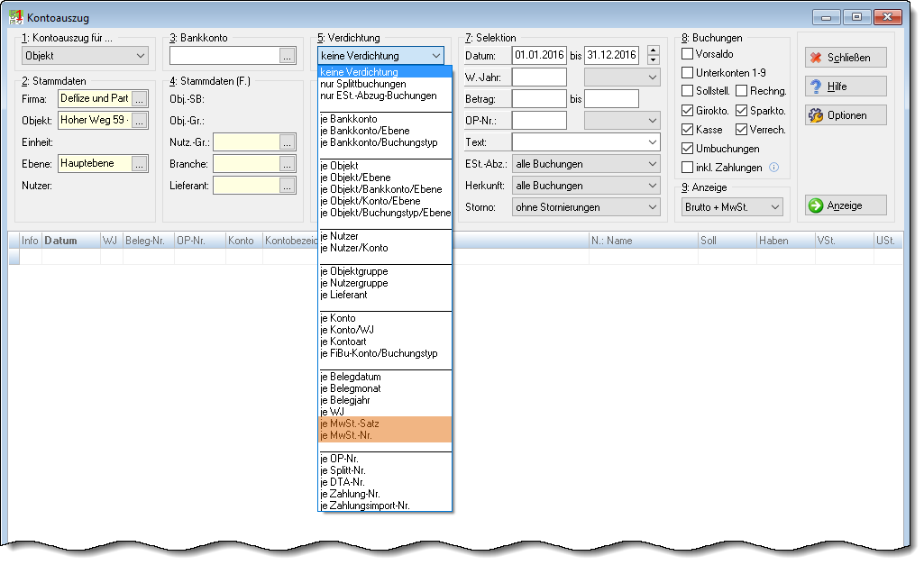Click the info icon next to inkl. Zahlungen
Screen dimensions: 924x565
coord(774,168)
